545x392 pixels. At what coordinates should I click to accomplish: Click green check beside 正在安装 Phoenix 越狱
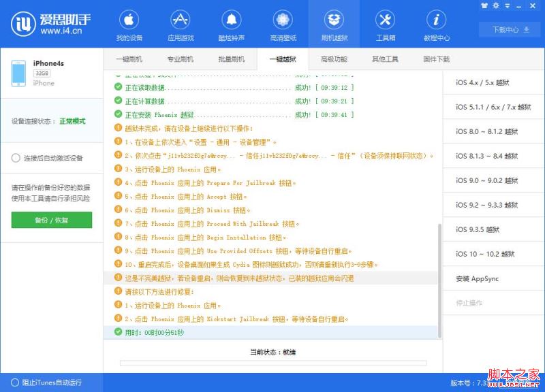118,114
